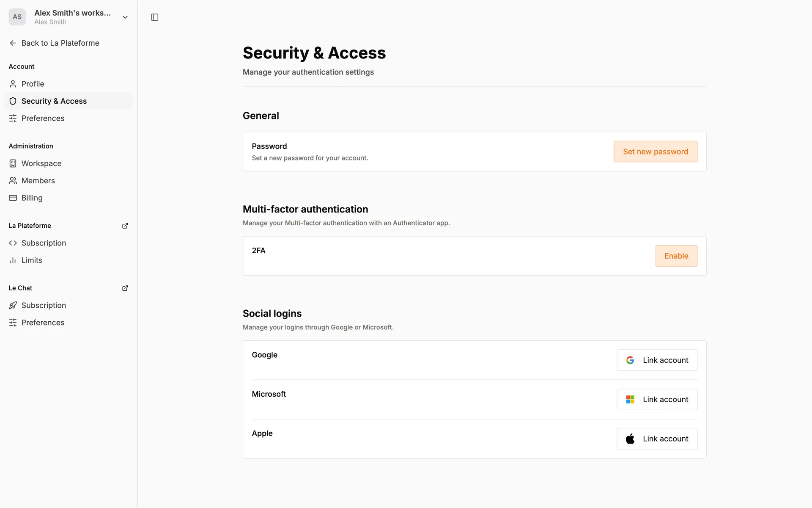Viewport: 812px width, 508px height.
Task: Click the AS workspace avatar
Action: (17, 17)
